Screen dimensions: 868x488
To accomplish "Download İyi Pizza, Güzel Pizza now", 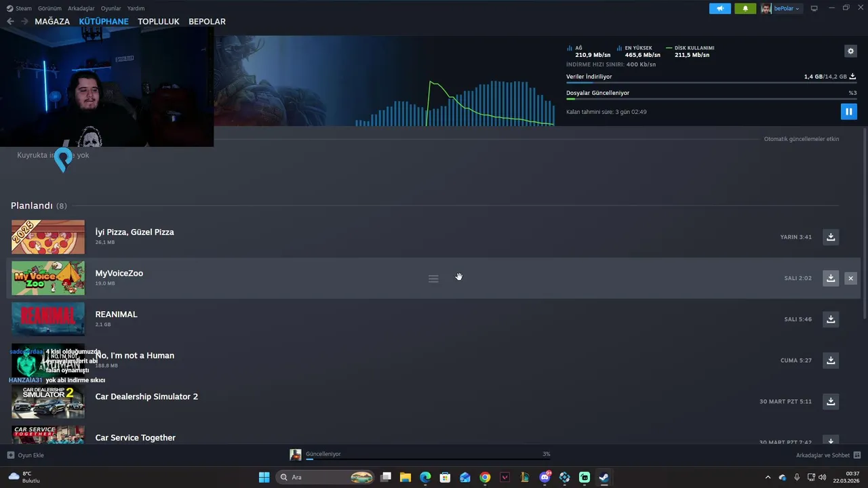I will (831, 237).
